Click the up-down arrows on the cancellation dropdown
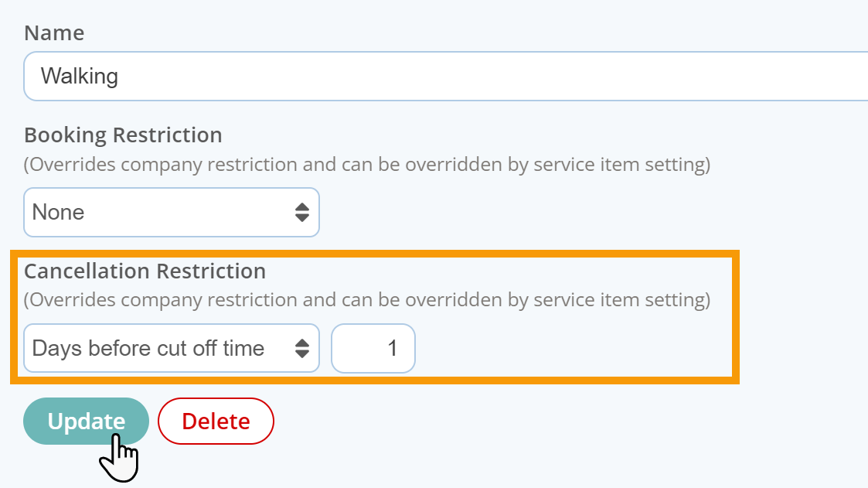Viewport: 868px width, 488px height. 301,349
